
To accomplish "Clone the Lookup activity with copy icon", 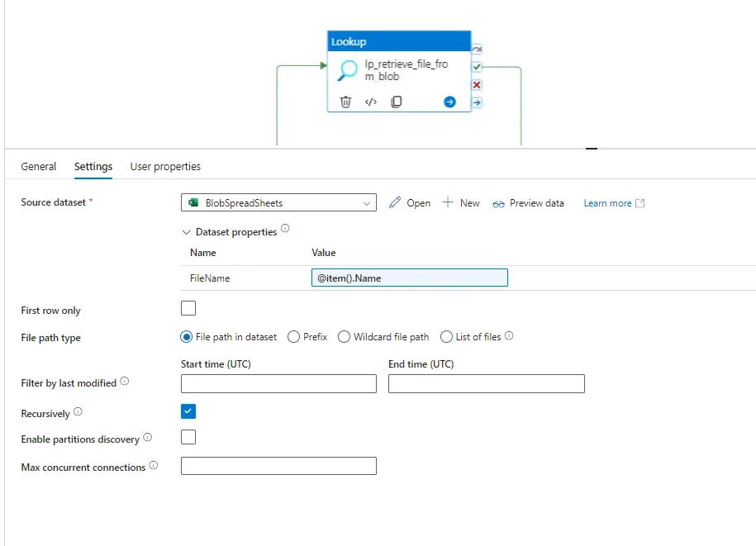I will pos(397,102).
